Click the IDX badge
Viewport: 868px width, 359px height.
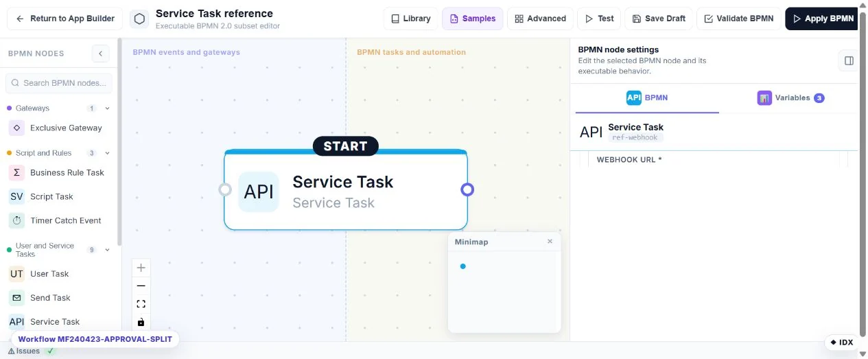click(x=841, y=343)
